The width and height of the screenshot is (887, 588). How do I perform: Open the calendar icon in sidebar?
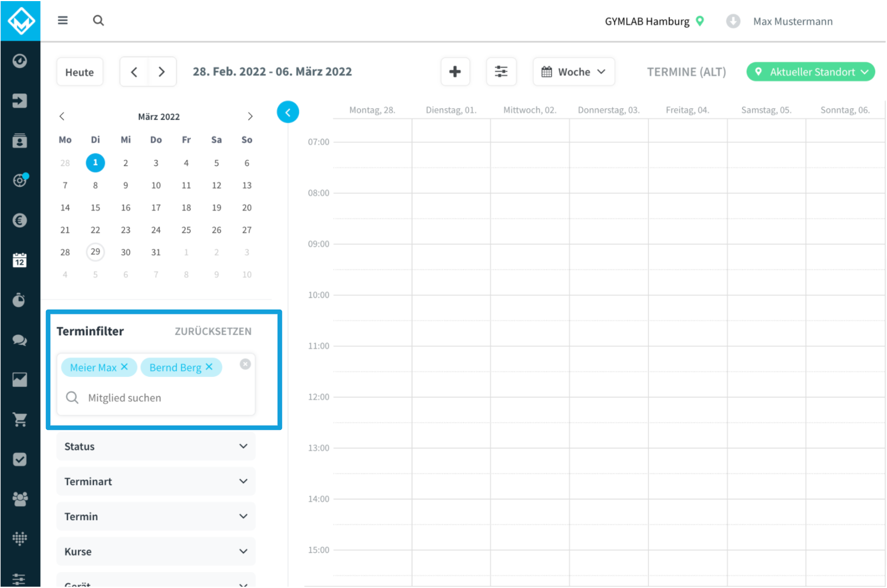pyautogui.click(x=20, y=260)
